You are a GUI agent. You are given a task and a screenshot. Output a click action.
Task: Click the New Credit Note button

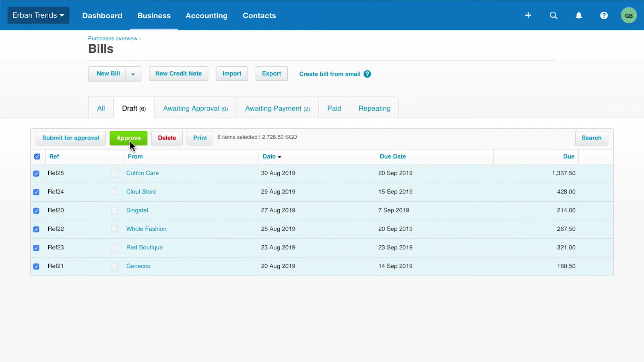[x=179, y=74]
